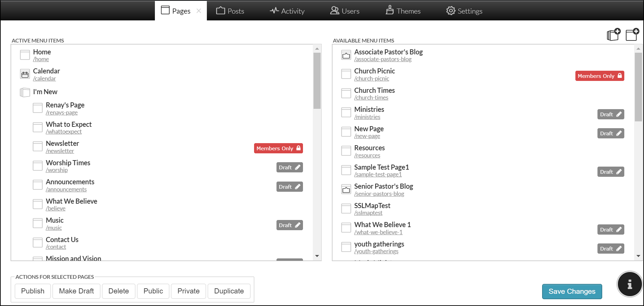Open the round info help button
Screen dimensions: 644x306
[x=629, y=284]
